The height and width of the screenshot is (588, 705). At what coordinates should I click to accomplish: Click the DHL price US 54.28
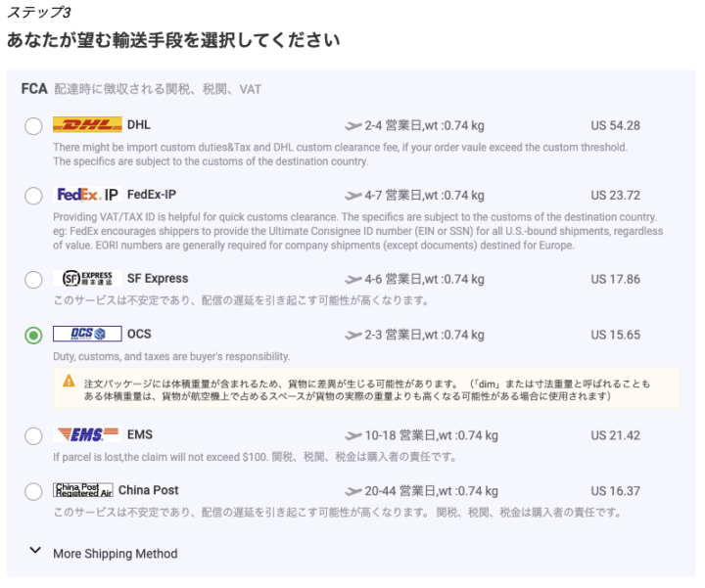coord(615,126)
